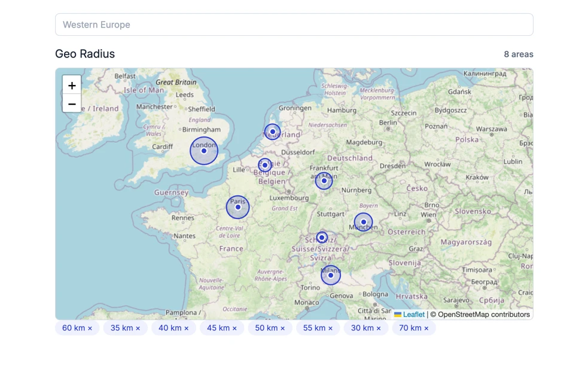Viewport: 588px width, 383px height.
Task: Select the Paris radius marker
Action: (237, 207)
